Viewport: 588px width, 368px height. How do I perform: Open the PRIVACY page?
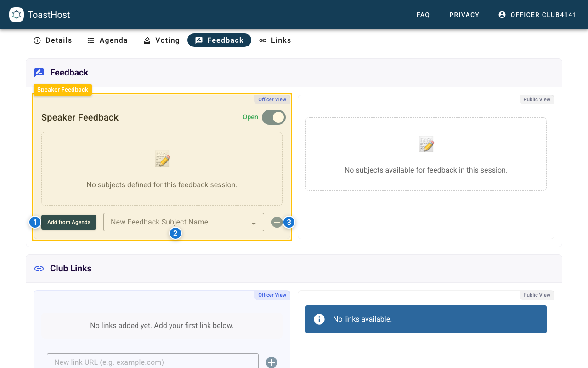click(x=464, y=15)
